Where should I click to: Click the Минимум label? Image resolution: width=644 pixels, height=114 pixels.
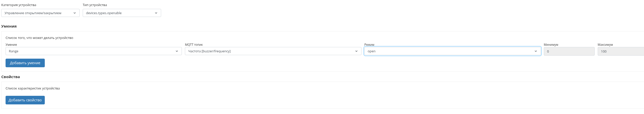pyautogui.click(x=551, y=44)
